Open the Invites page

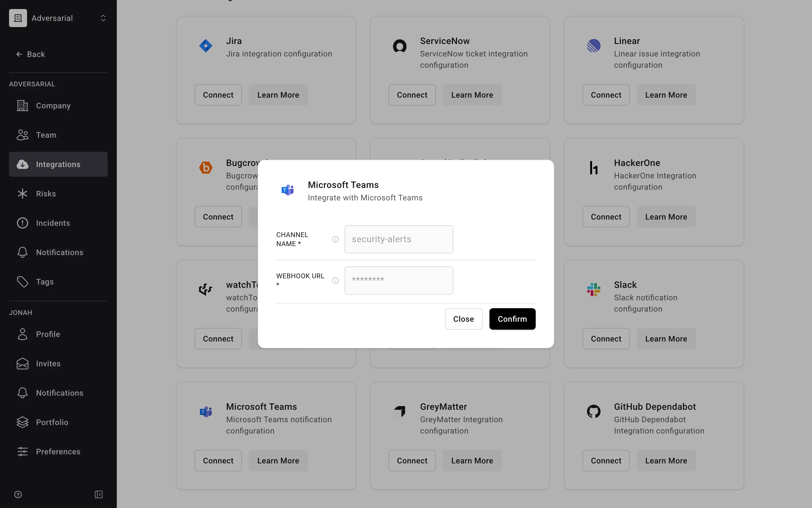click(x=58, y=364)
